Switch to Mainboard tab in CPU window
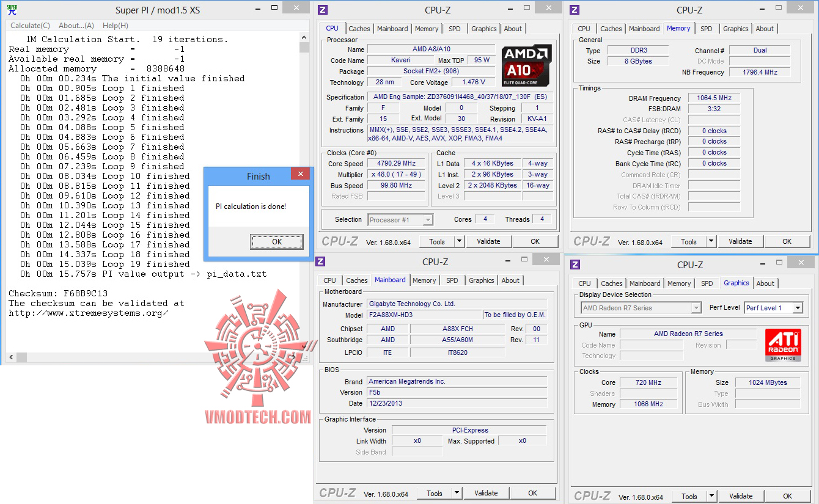 tap(392, 29)
